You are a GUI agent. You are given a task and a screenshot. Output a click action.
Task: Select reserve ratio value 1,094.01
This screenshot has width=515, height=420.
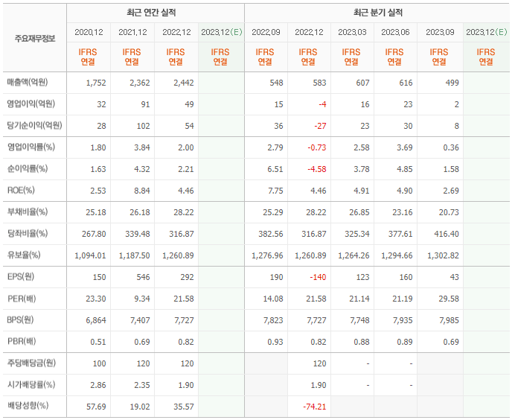90,255
